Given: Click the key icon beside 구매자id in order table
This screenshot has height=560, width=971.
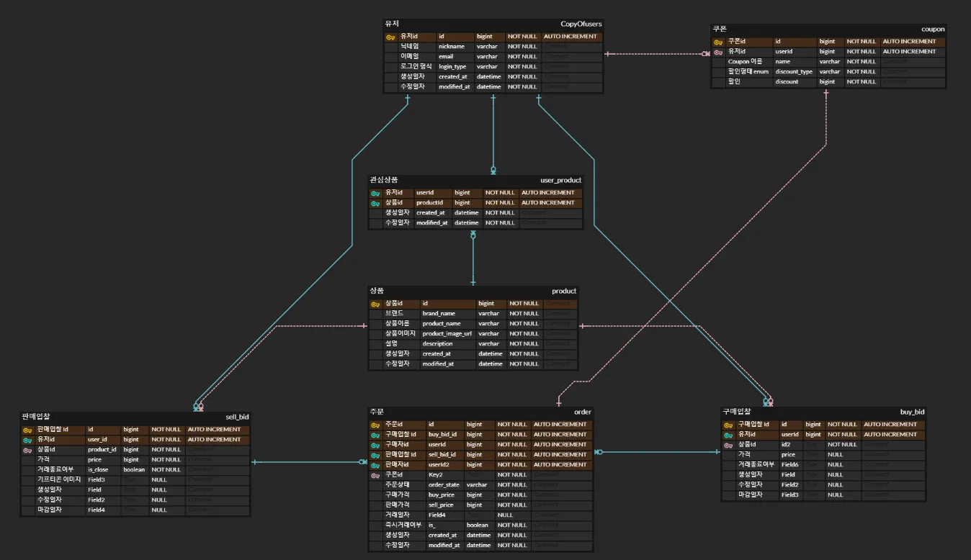Looking at the screenshot, I should click(375, 445).
